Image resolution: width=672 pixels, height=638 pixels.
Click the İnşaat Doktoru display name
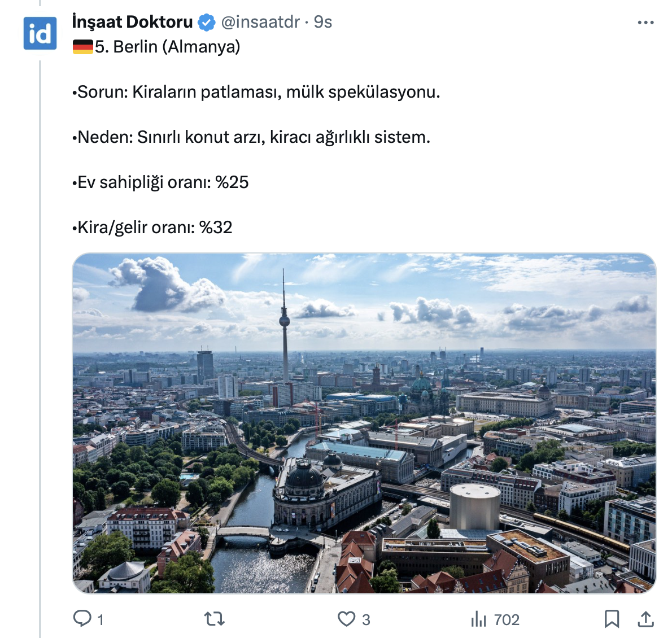[133, 22]
